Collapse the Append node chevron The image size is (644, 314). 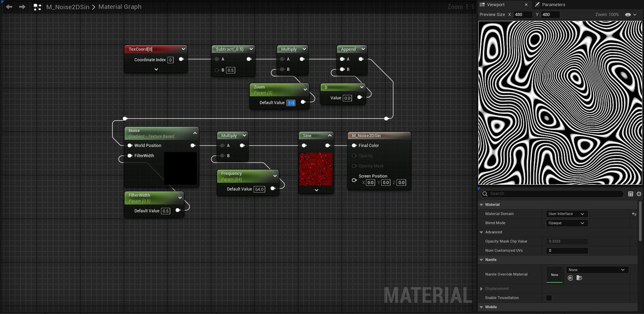pyautogui.click(x=363, y=49)
